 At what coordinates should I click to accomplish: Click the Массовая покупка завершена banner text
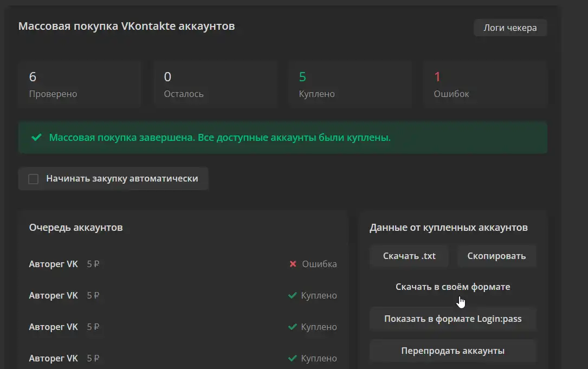tap(219, 138)
